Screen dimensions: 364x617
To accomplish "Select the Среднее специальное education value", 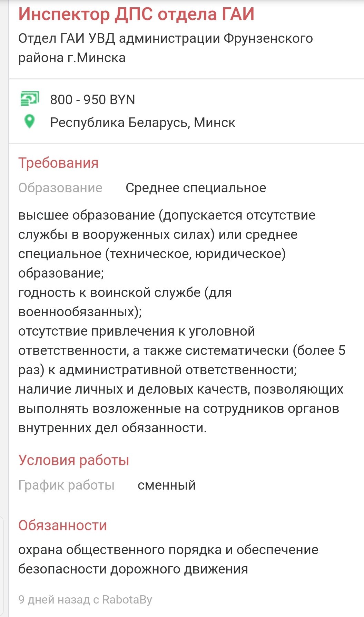I will point(196,188).
